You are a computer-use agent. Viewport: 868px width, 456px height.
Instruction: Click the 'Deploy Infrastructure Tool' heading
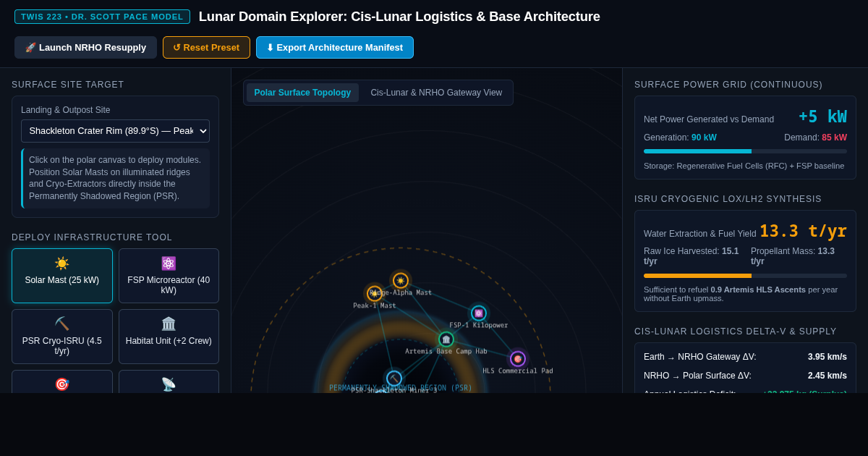coord(92,237)
